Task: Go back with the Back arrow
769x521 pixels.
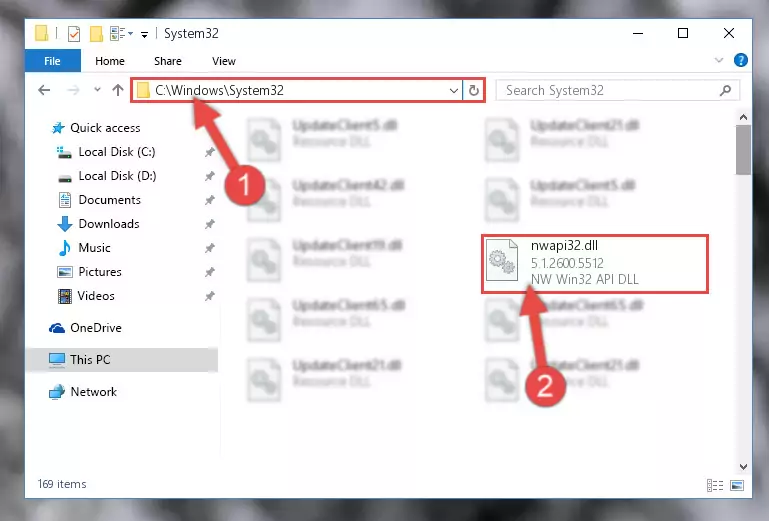Action: (44, 90)
